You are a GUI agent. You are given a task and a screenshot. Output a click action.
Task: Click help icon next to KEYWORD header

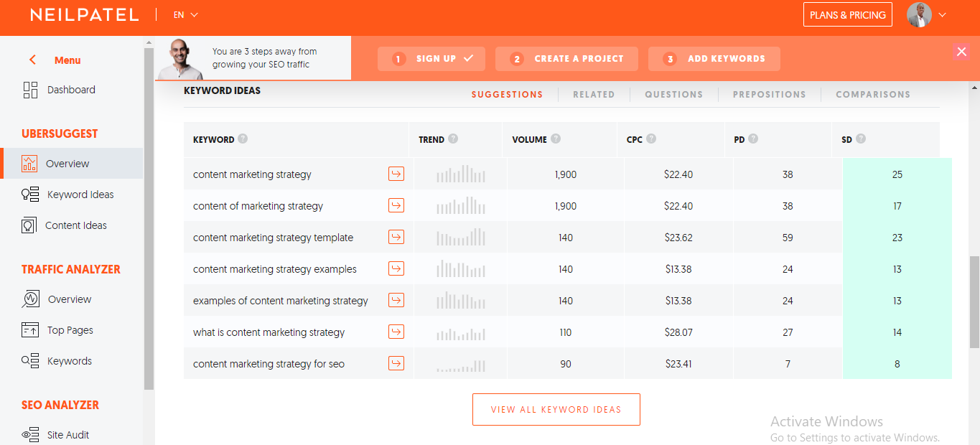pos(243,139)
